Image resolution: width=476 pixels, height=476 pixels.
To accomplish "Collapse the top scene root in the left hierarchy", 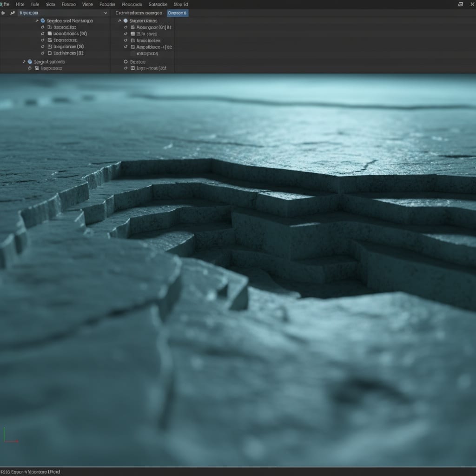I will (x=37, y=20).
